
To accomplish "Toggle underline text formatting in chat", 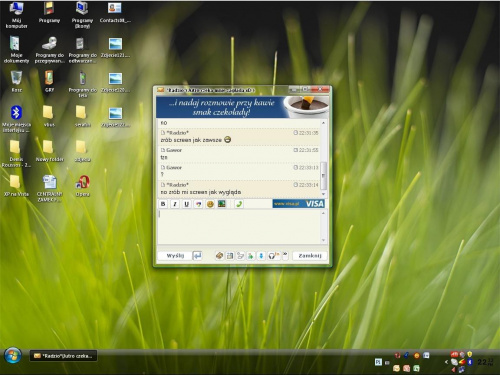I will coord(186,204).
